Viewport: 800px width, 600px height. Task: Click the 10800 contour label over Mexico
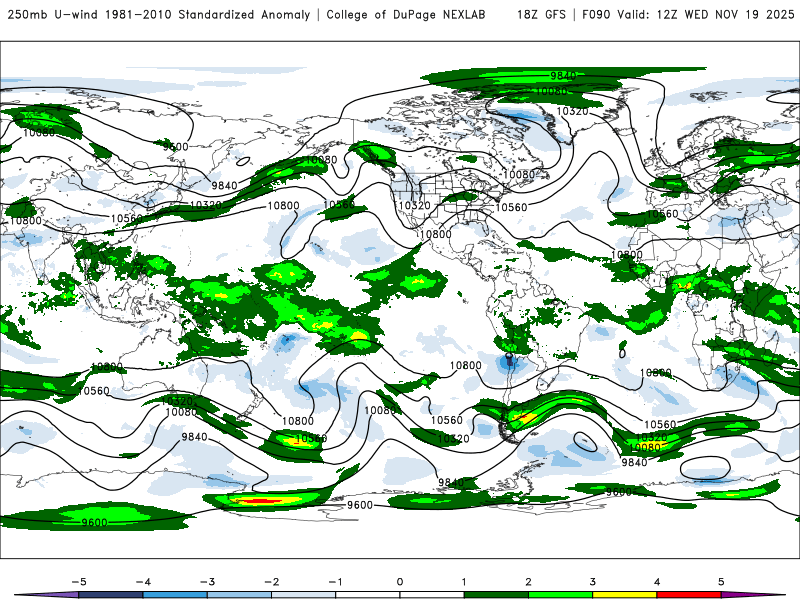[435, 234]
